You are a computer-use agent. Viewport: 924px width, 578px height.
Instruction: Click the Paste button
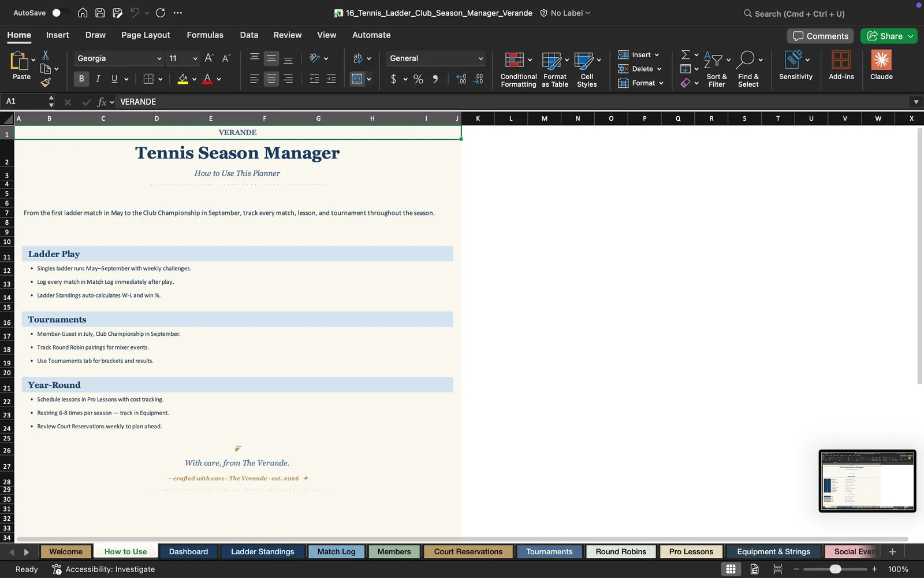coord(21,65)
